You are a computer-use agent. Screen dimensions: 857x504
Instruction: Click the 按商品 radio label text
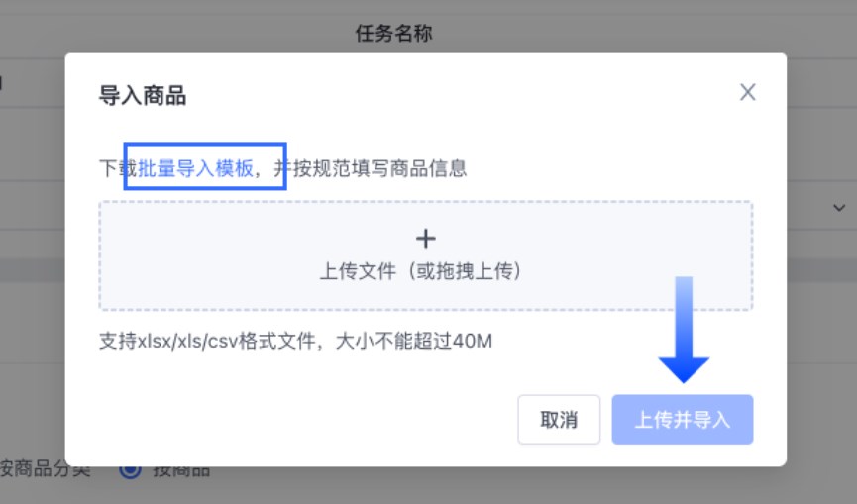coord(179,471)
